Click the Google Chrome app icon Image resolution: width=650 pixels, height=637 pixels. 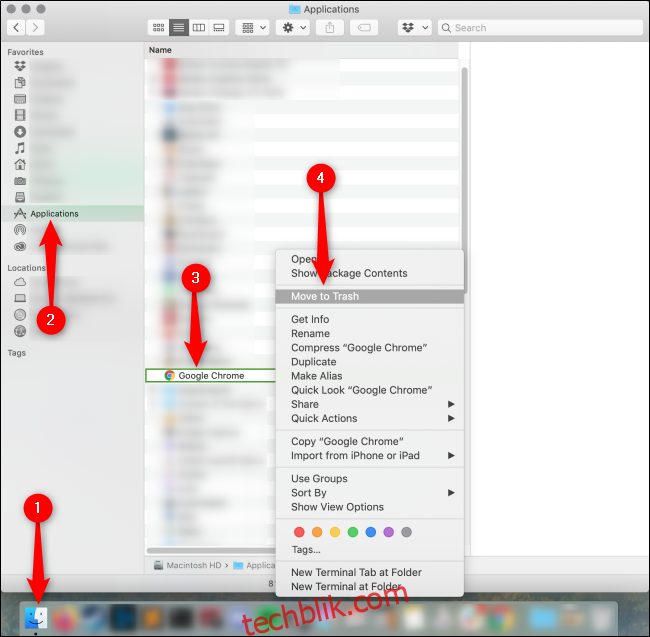click(x=169, y=375)
